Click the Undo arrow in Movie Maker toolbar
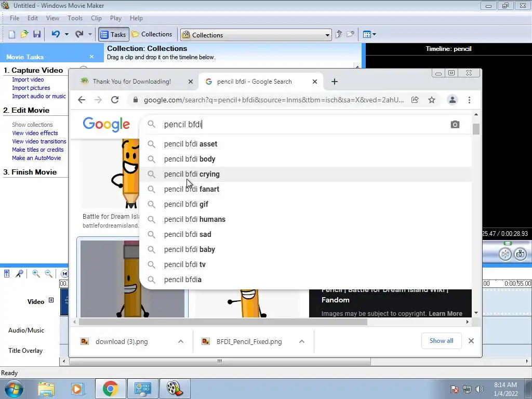 click(56, 34)
